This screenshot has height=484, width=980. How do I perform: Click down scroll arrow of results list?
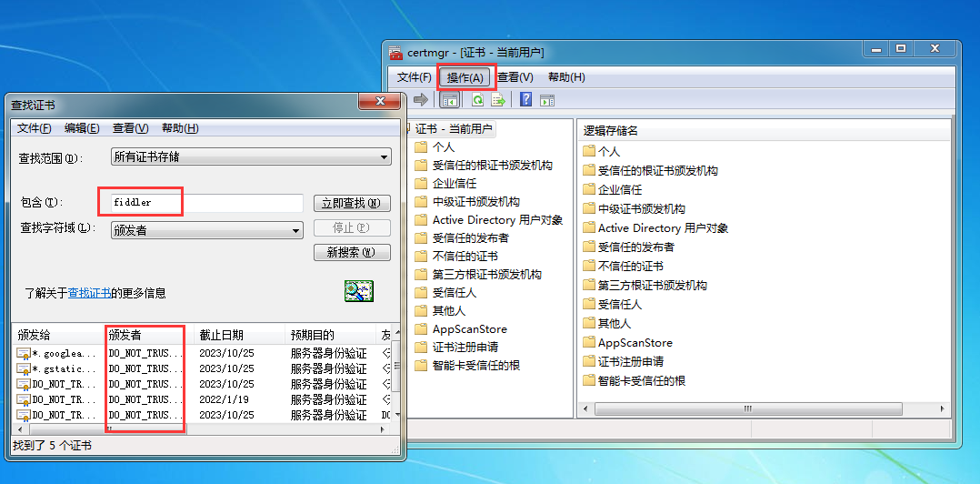pyautogui.click(x=396, y=415)
